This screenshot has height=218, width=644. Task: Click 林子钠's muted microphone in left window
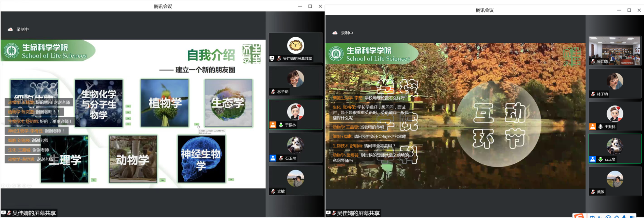[x=273, y=92]
